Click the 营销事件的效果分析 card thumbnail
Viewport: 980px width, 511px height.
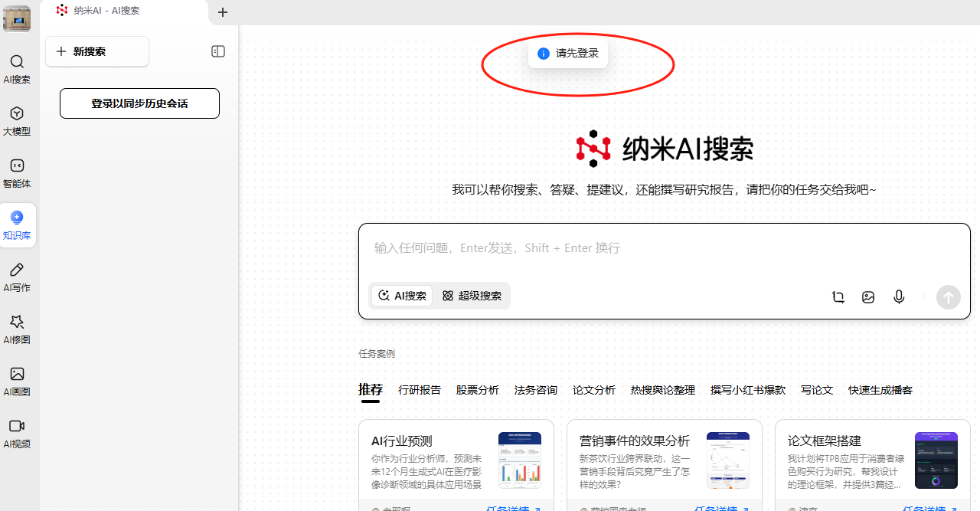click(728, 460)
